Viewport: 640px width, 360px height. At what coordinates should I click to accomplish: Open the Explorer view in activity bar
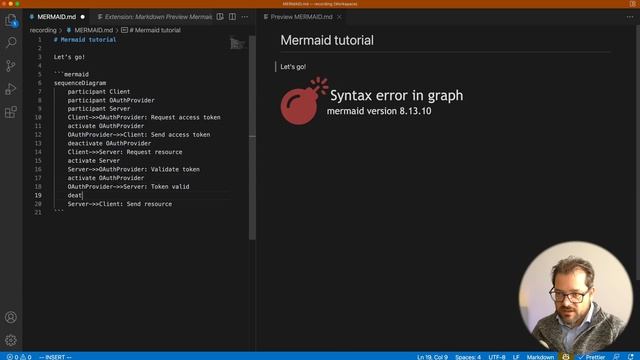point(11,20)
